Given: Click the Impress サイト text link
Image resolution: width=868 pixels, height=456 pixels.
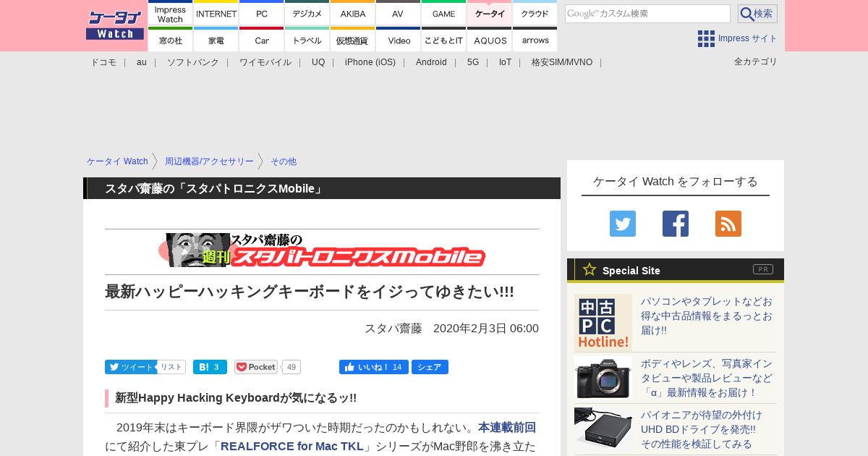Looking at the screenshot, I should pyautogui.click(x=748, y=38).
